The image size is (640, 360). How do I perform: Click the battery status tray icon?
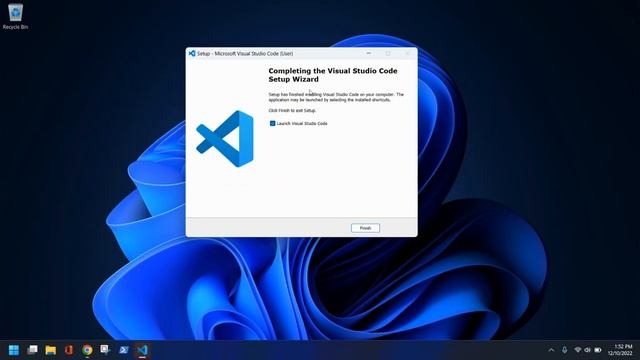point(598,350)
